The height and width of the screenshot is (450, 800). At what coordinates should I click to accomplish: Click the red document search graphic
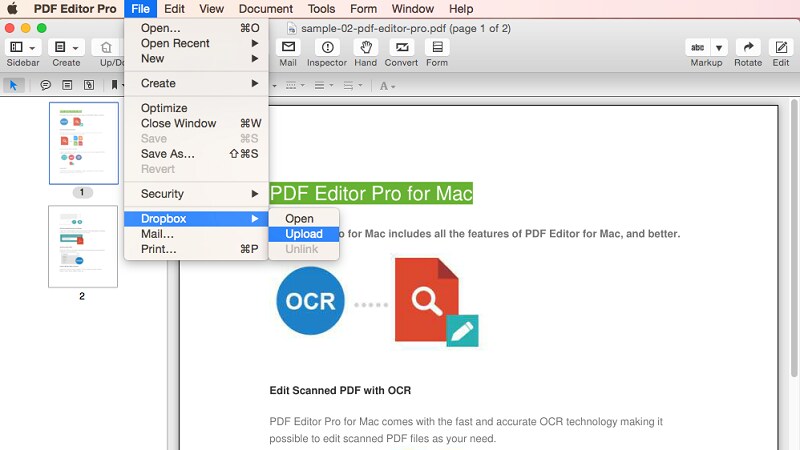(436, 302)
